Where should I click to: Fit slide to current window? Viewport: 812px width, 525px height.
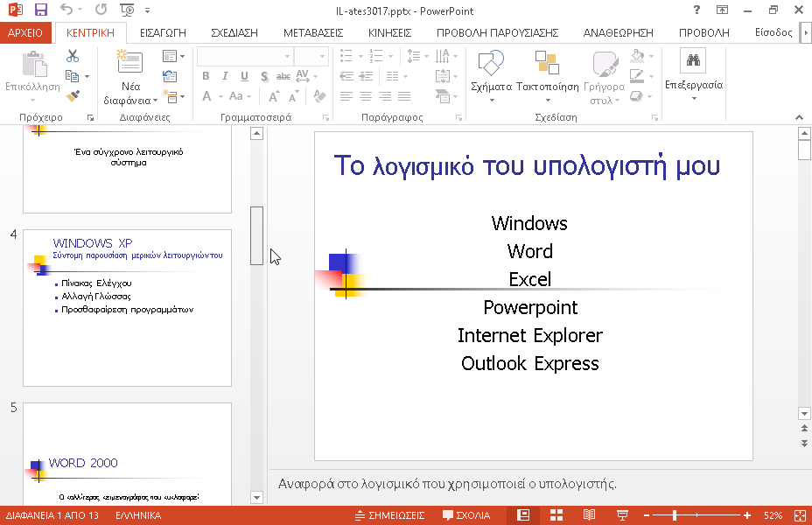point(800,515)
